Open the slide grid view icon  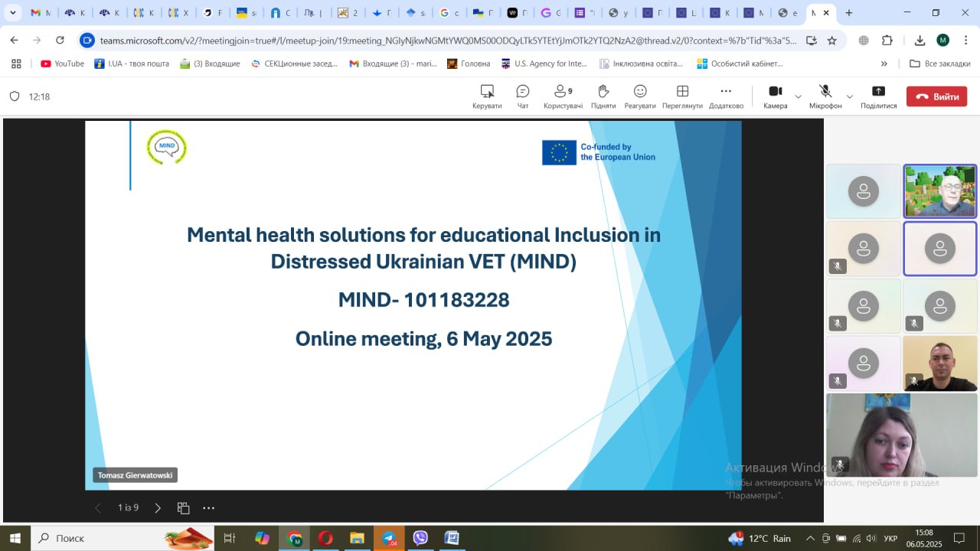(183, 508)
